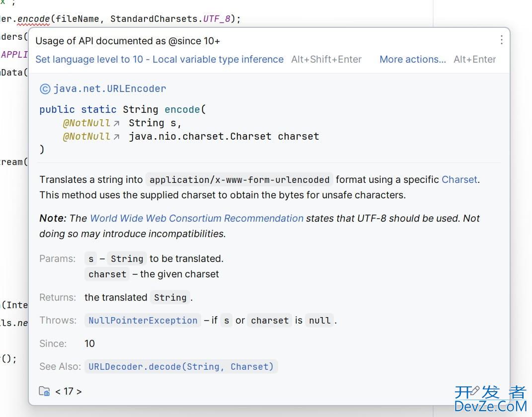Click the arrow icon after the first @NotNull
Viewport: 532px width, 417px height.
pyautogui.click(x=116, y=123)
